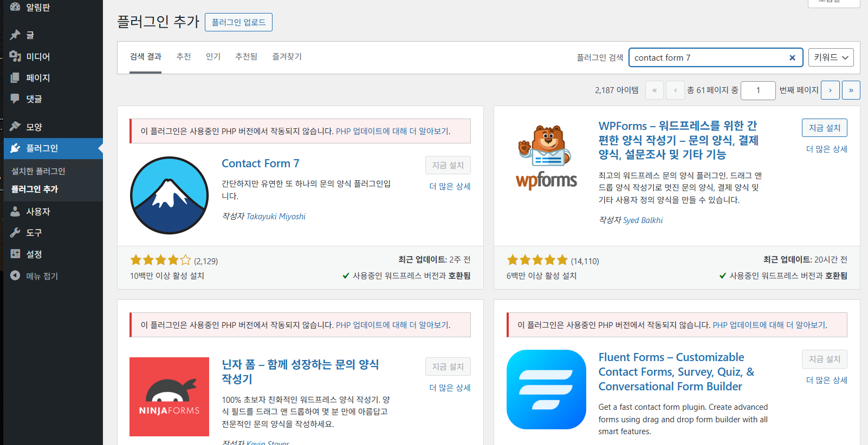This screenshot has height=445, width=868.
Task: Click the 사용자 user icon
Action: (x=15, y=211)
